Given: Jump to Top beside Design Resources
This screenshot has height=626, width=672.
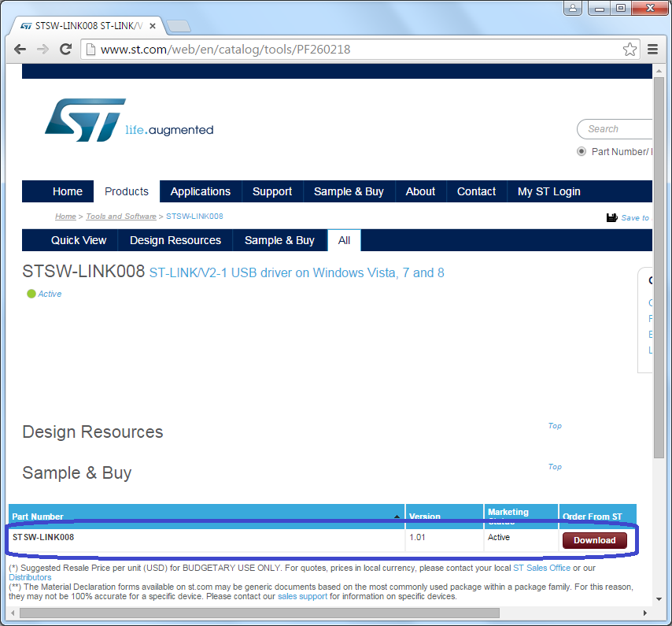Looking at the screenshot, I should [555, 426].
